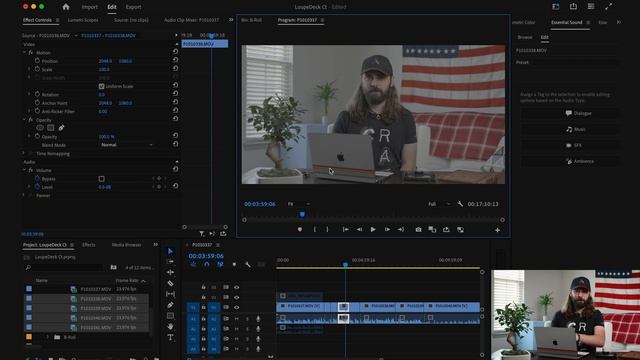Open the Blend Mode Normal dropdown
Screen dimensions: 640x360
[126, 145]
